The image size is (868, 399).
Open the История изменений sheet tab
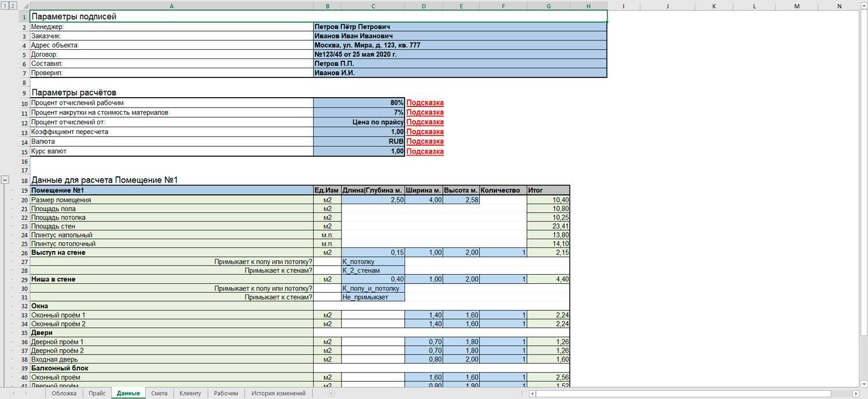point(278,393)
